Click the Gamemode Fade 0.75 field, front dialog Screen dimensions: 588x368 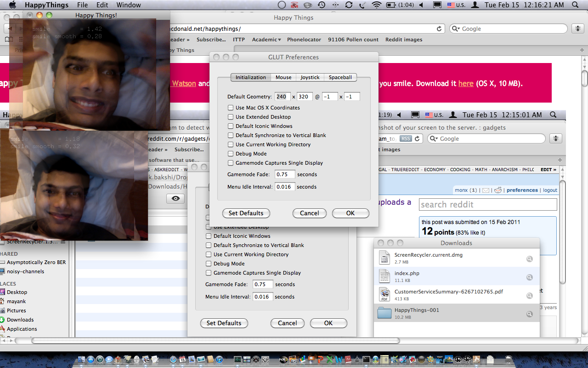click(x=284, y=174)
